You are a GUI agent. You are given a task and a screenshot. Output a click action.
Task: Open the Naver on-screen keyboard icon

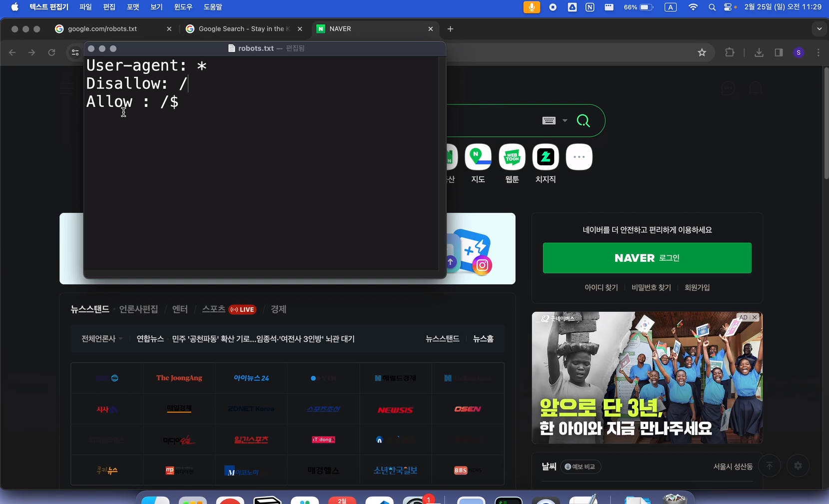click(x=549, y=120)
